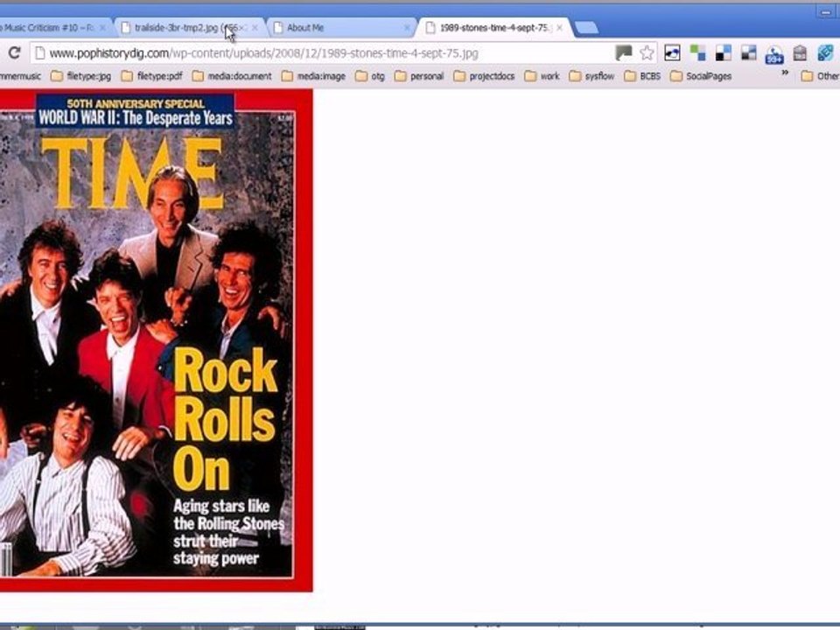This screenshot has height=630, width=840.
Task: Open the personal bookmark folder
Action: tap(419, 76)
